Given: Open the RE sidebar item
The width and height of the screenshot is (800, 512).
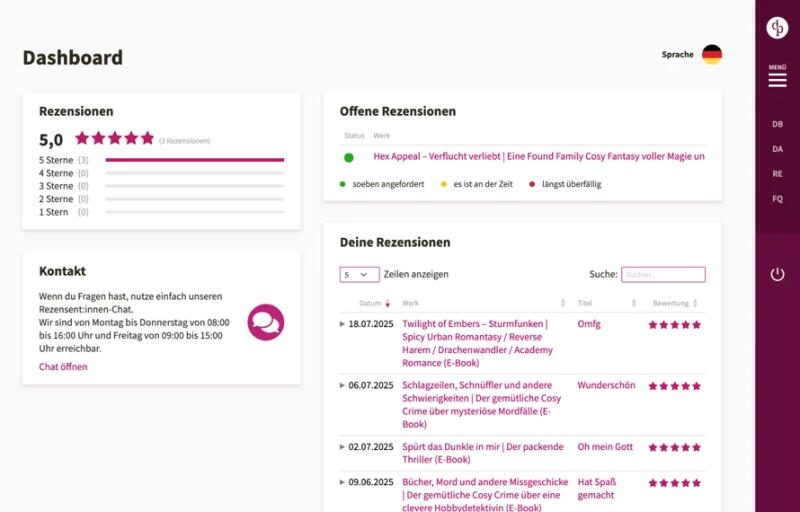Looking at the screenshot, I should click(x=777, y=174).
